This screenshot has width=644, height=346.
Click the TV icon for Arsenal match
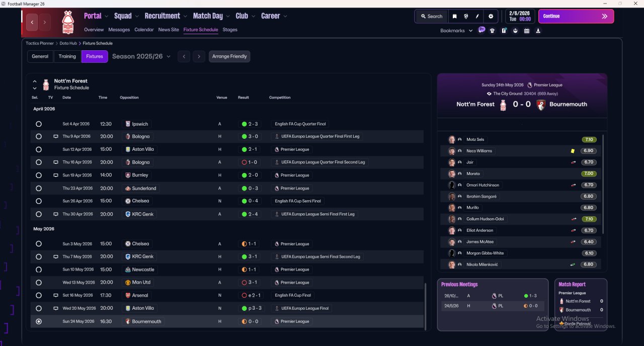(x=56, y=295)
